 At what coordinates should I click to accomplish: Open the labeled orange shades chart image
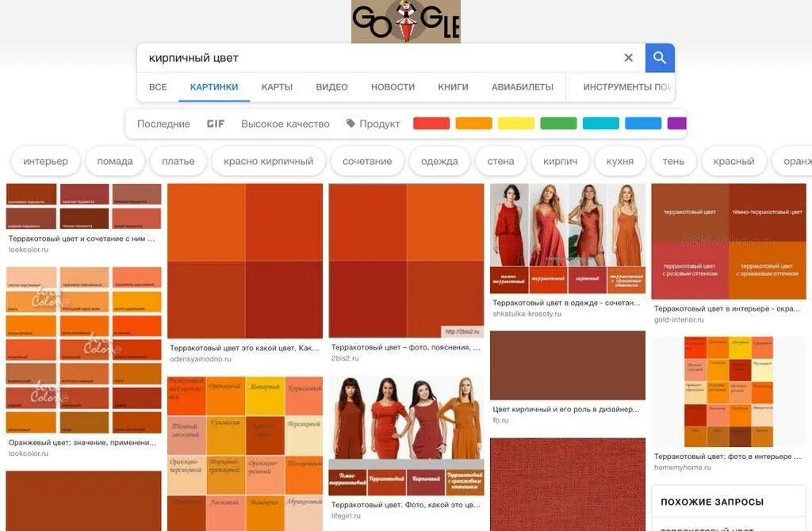(245, 454)
